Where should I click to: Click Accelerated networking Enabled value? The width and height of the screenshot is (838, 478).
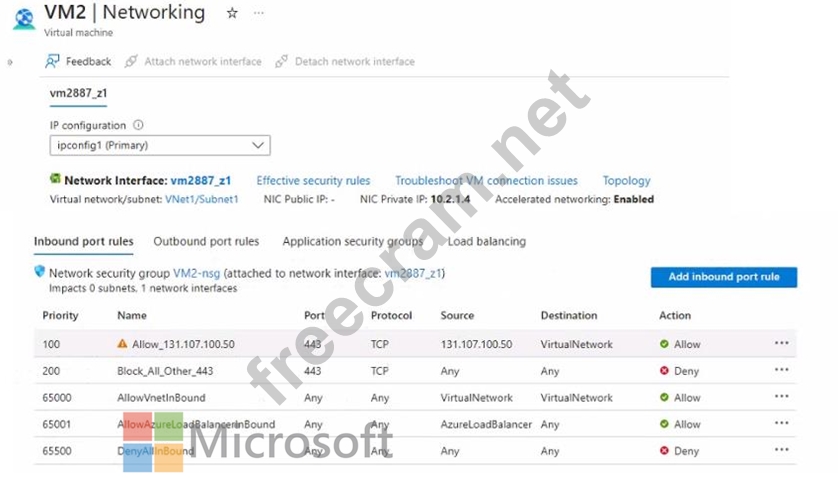(634, 199)
